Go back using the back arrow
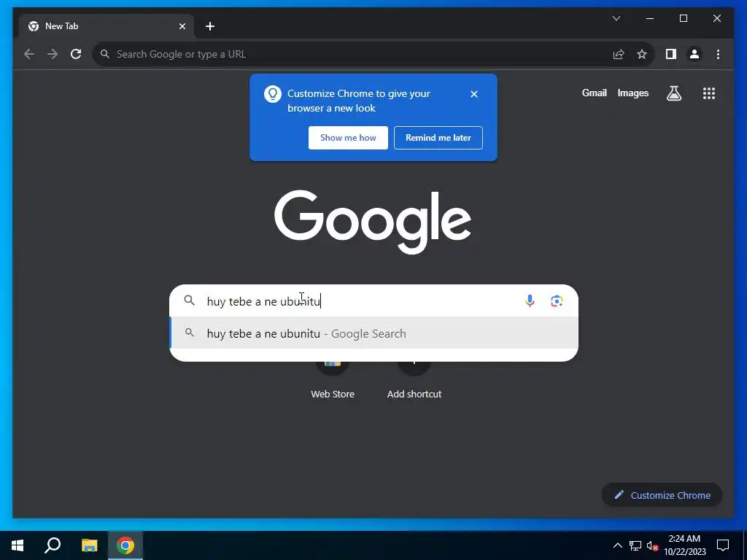The height and width of the screenshot is (560, 747). pos(29,54)
